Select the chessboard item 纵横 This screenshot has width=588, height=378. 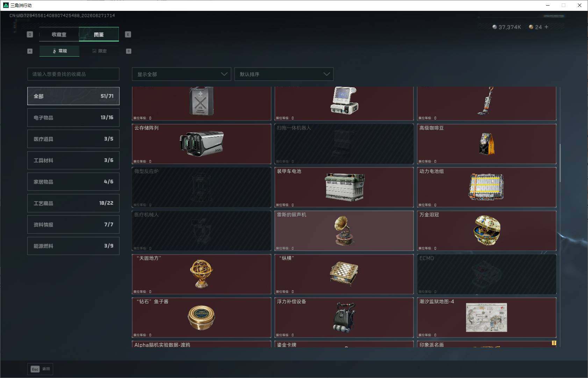tap(344, 274)
